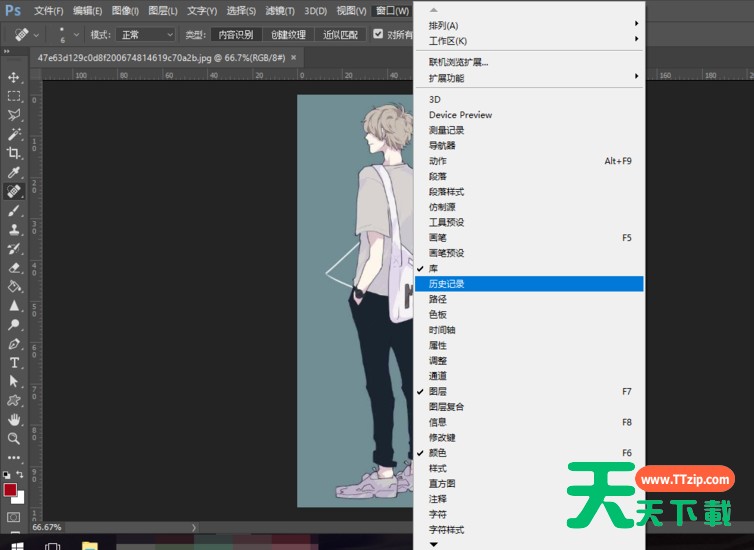This screenshot has height=550, width=754.
Task: Open the Windows Start button
Action: coord(17,546)
